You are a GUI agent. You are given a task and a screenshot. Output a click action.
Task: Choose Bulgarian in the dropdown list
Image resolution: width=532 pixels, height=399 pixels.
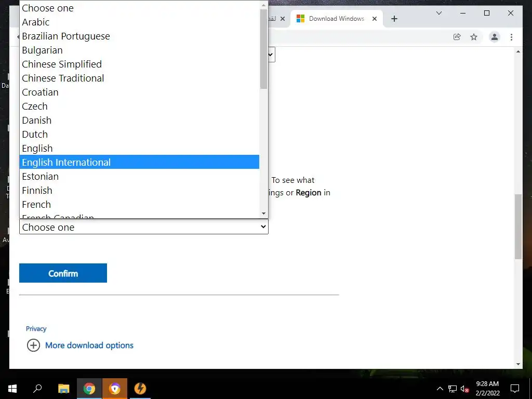pos(139,50)
